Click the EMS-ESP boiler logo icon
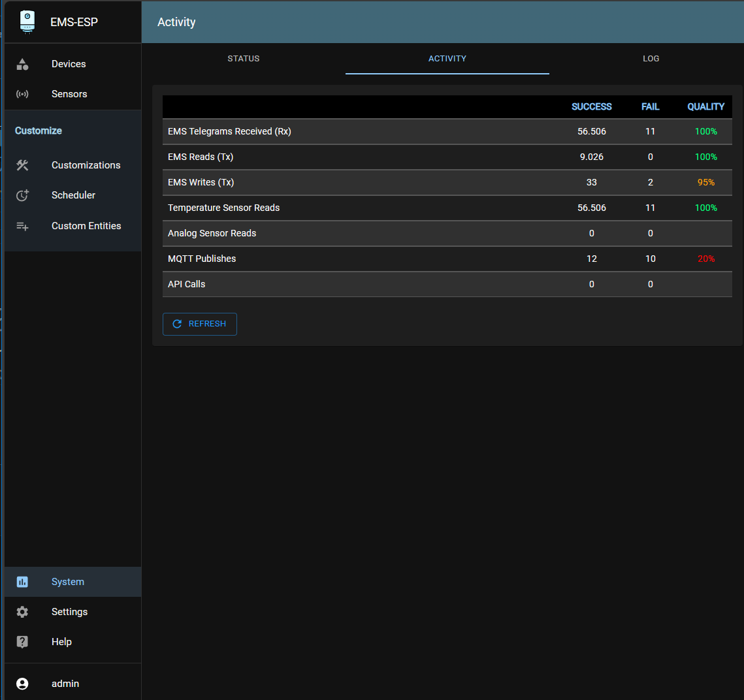Viewport: 744px width, 700px height. click(27, 22)
